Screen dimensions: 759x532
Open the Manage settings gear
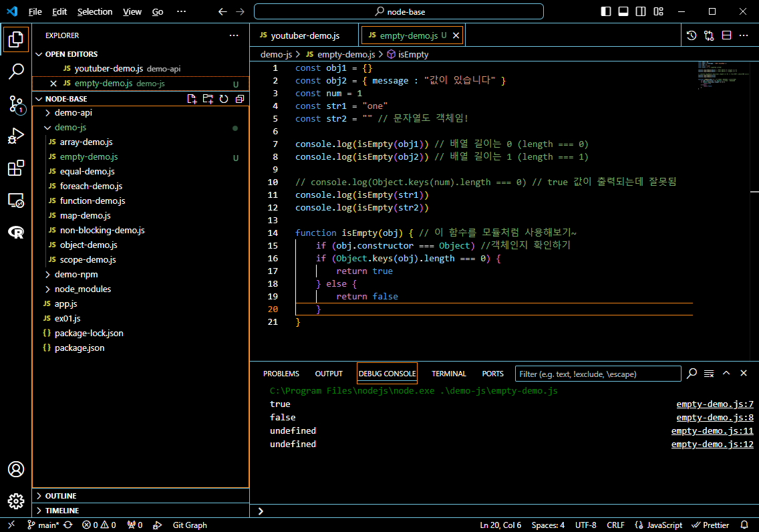(16, 501)
